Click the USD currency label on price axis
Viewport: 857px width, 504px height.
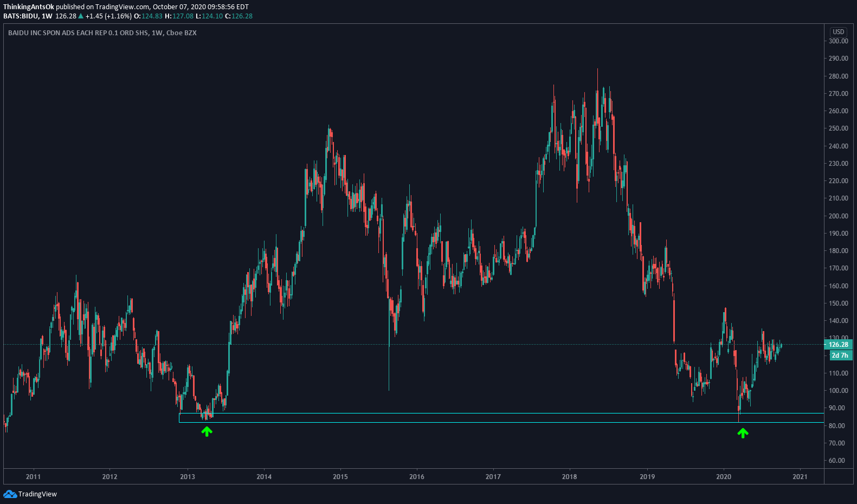click(x=839, y=32)
